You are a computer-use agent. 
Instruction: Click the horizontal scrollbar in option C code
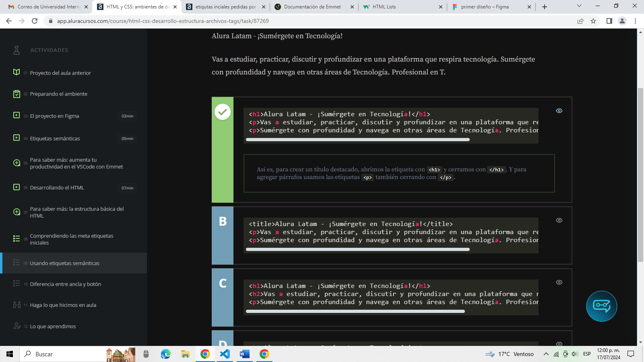tap(355, 311)
